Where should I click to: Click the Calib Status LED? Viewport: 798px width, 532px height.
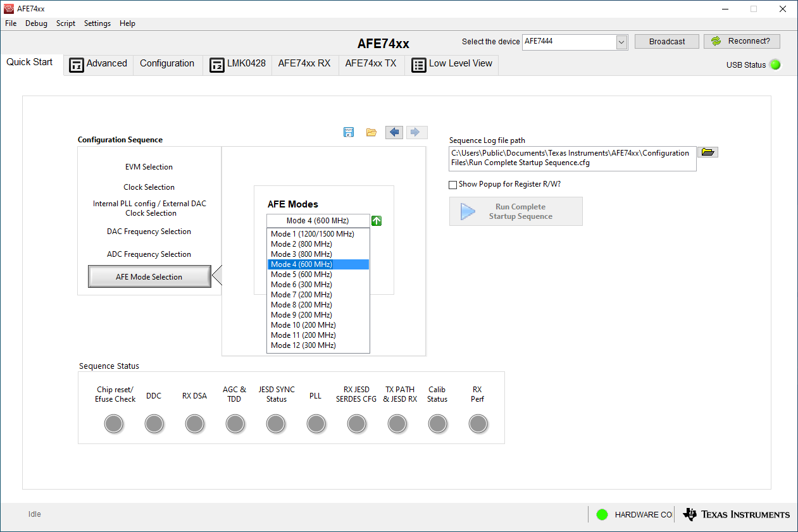[438, 424]
